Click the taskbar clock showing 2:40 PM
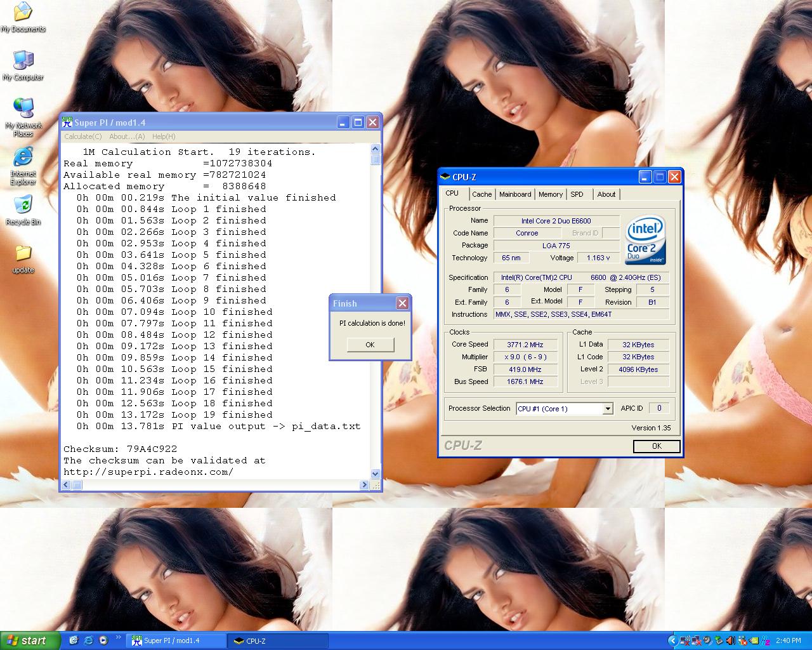Viewport: 812px width, 650px height. click(x=789, y=640)
